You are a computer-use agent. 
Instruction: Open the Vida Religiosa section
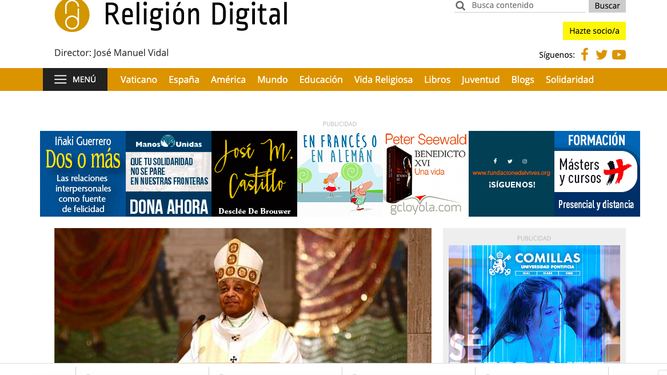pos(383,80)
